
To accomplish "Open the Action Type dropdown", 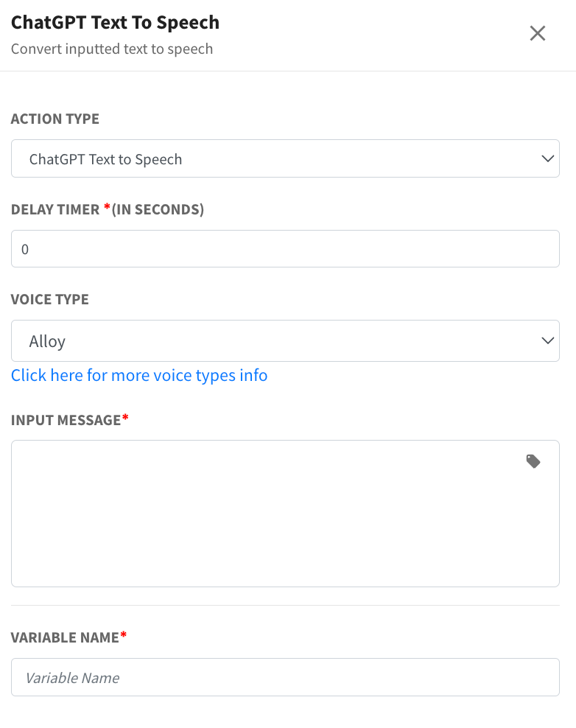I will 285,158.
